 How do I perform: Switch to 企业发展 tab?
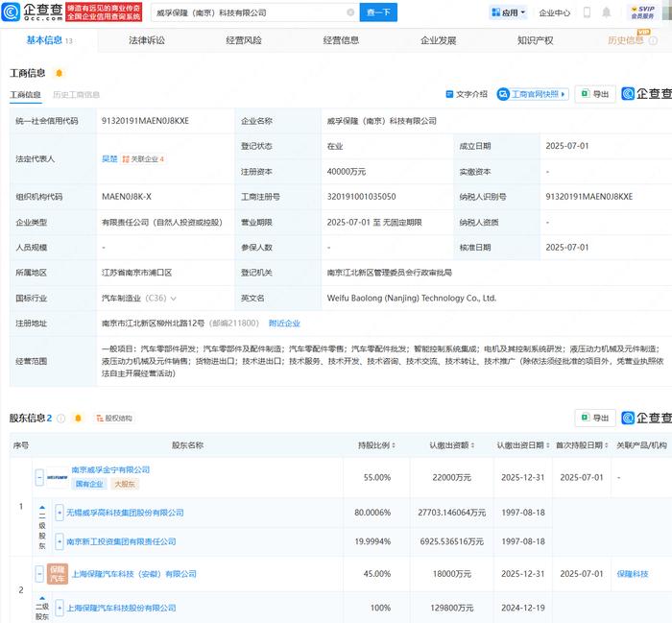pos(439,40)
